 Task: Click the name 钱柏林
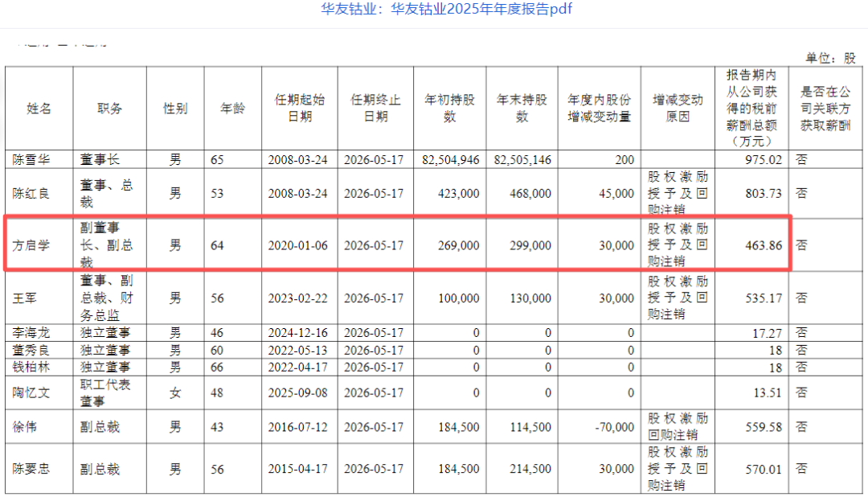tap(31, 368)
